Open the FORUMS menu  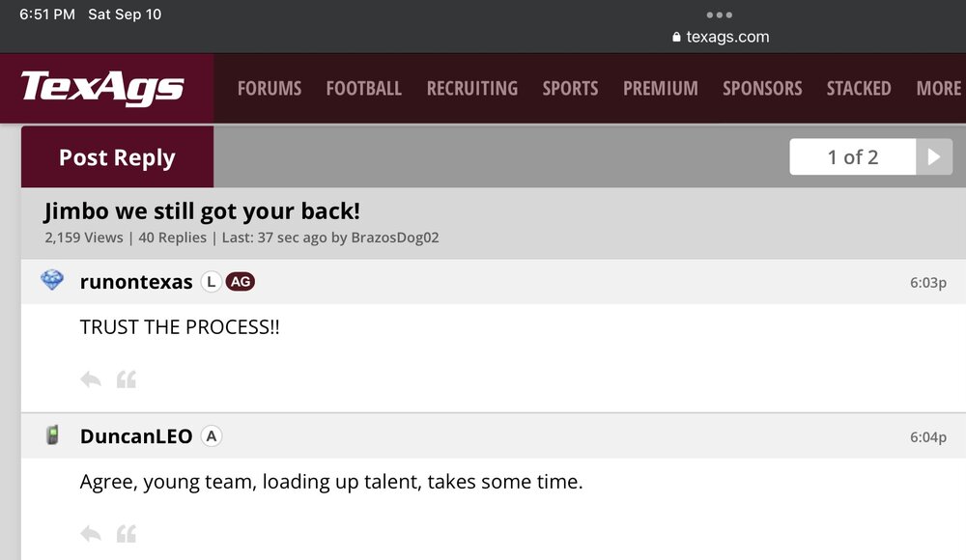(x=270, y=88)
